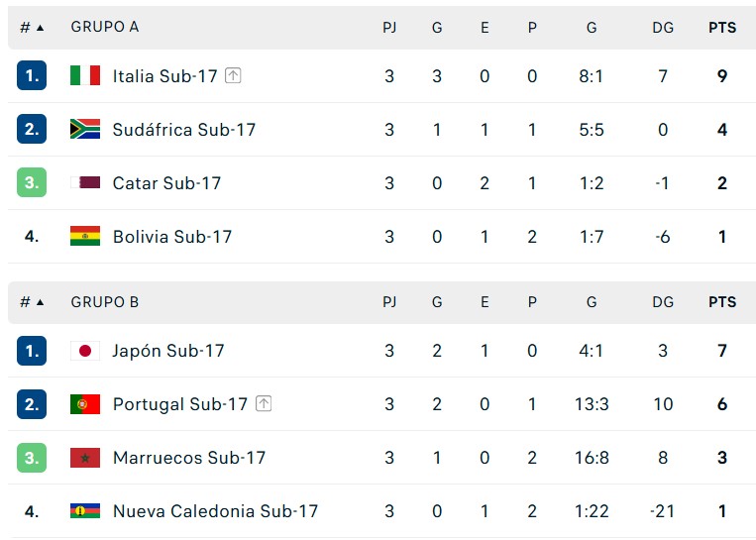756x540 pixels.
Task: Sort Grupo B by rank number arrow
Action: [40, 302]
